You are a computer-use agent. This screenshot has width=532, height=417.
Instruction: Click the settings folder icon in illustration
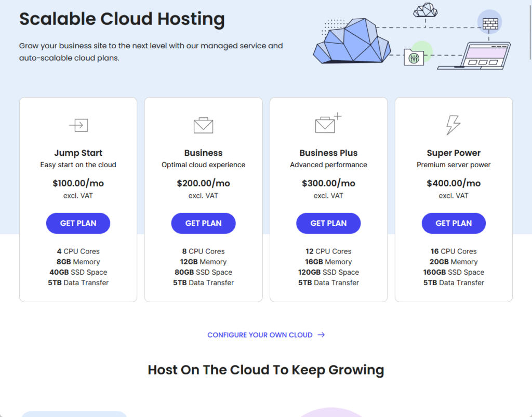[414, 57]
